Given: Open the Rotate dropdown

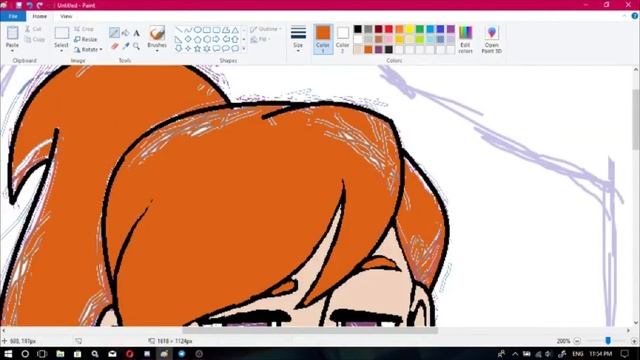Looking at the screenshot, I should 88,49.
